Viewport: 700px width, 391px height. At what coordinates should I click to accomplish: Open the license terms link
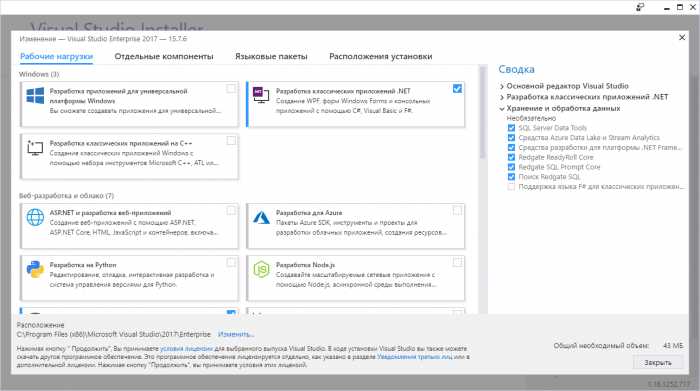(186, 349)
